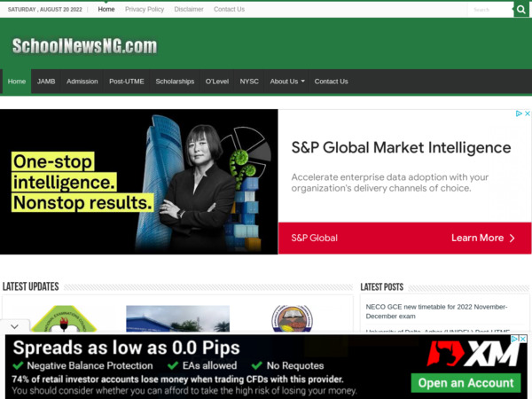
Task: Click Home link in the top bar
Action: [106, 9]
